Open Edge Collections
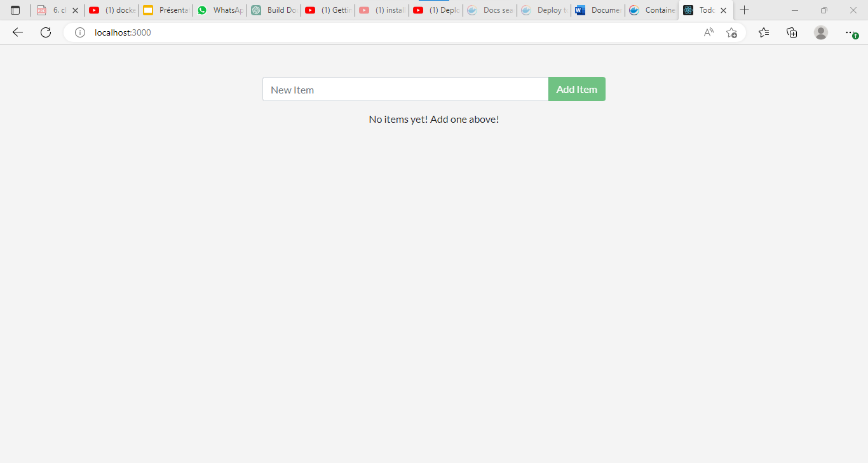Viewport: 868px width, 463px height. click(792, 32)
